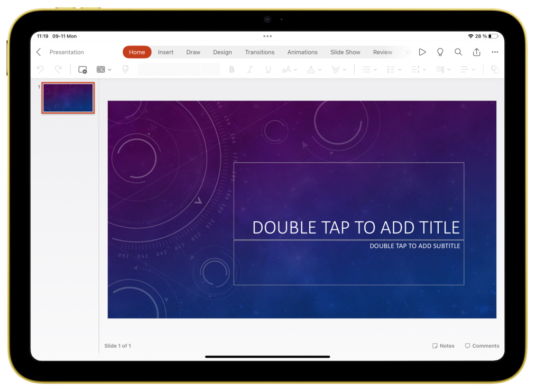Switch to the Design tab
536x392 pixels.
click(222, 52)
